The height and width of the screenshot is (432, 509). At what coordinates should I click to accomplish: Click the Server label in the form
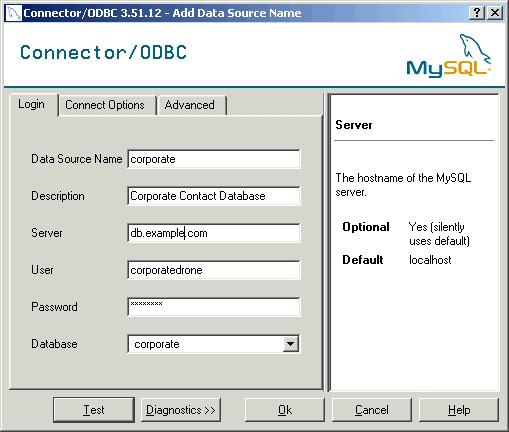click(47, 233)
